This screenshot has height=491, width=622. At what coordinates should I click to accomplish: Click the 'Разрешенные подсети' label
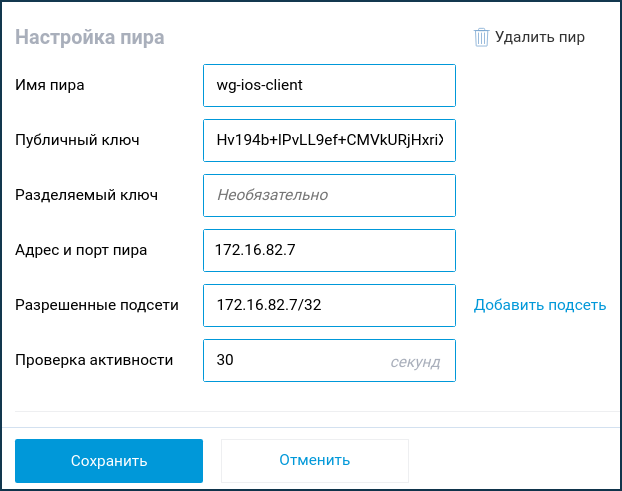[96, 305]
